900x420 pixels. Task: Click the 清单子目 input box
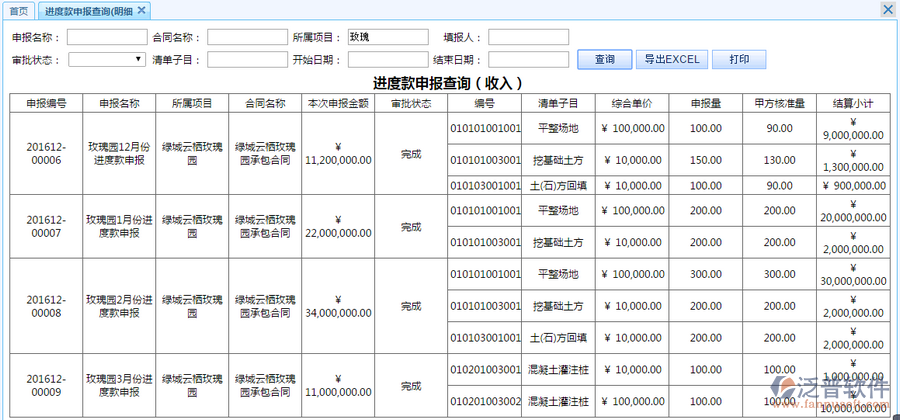tap(247, 60)
